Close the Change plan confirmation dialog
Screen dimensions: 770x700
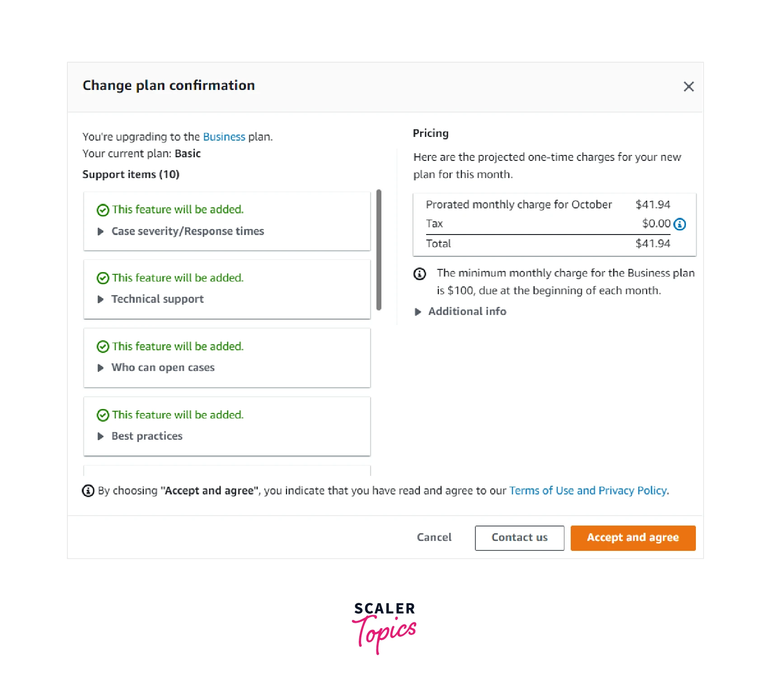(x=688, y=86)
